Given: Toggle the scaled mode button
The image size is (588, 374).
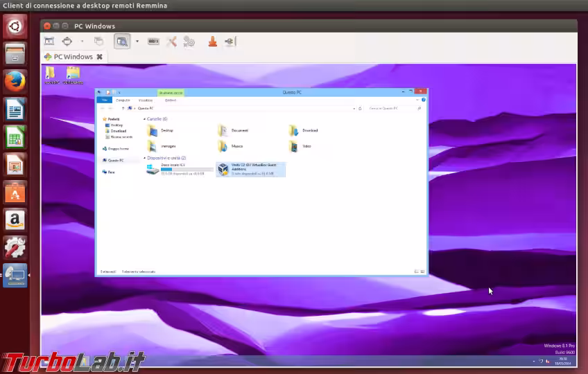Looking at the screenshot, I should [122, 42].
